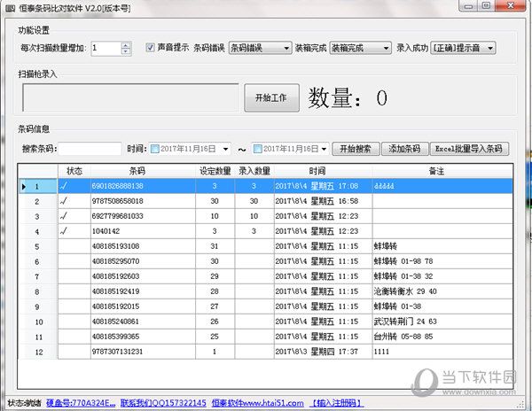The width and height of the screenshot is (532, 411).
Task: Click barcode 9787307131231 cell
Action: pos(143,352)
